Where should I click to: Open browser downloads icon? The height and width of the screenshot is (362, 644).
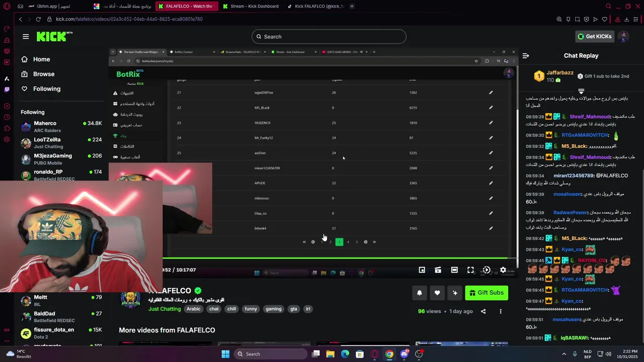tap(627, 19)
